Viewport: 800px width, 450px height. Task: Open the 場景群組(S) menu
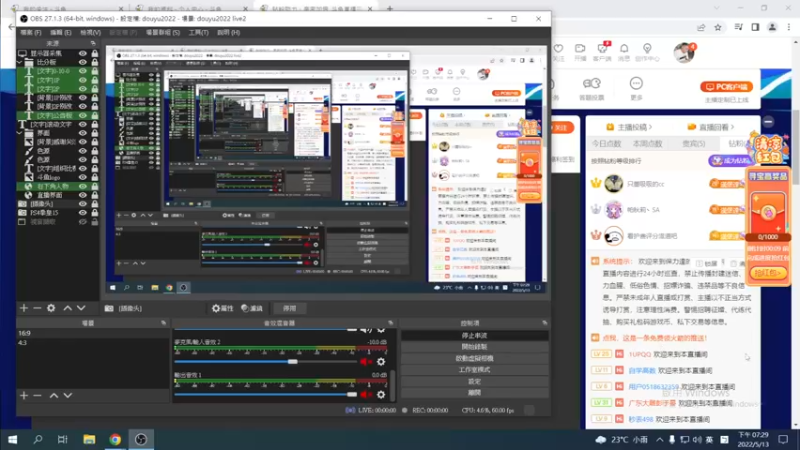(163, 32)
